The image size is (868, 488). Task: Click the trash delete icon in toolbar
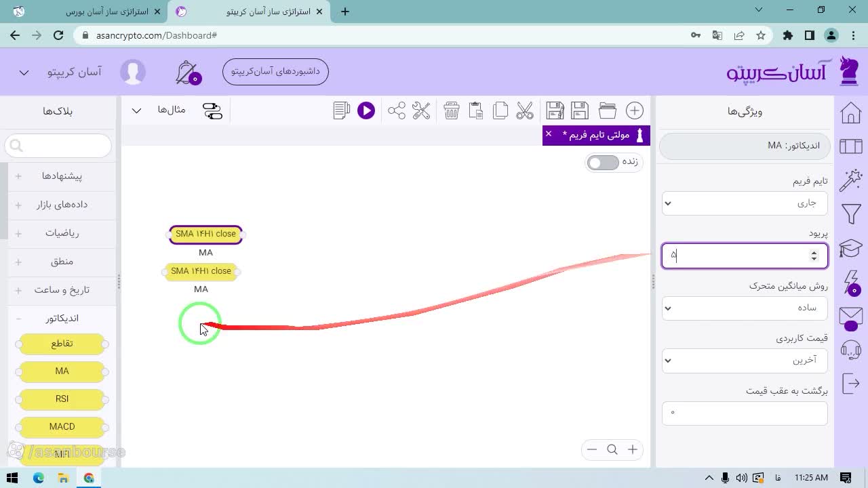pyautogui.click(x=452, y=110)
